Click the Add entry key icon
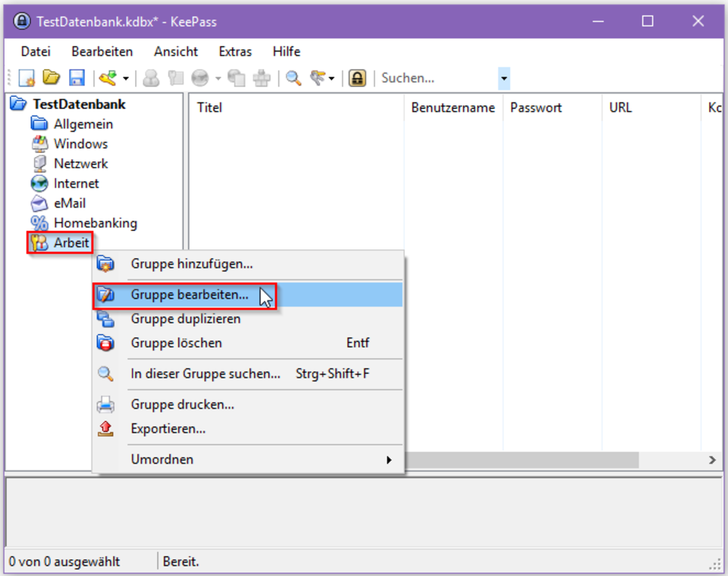The width and height of the screenshot is (728, 576). 108,78
